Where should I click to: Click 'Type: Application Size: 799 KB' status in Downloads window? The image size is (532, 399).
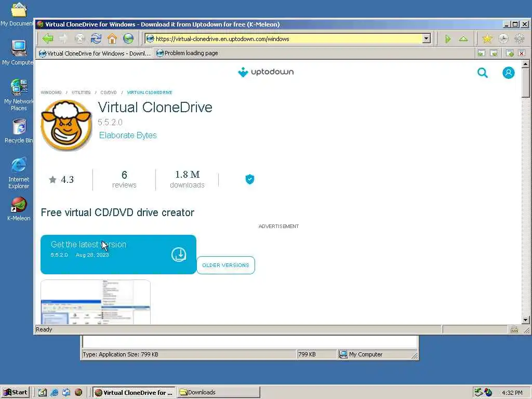(x=121, y=354)
